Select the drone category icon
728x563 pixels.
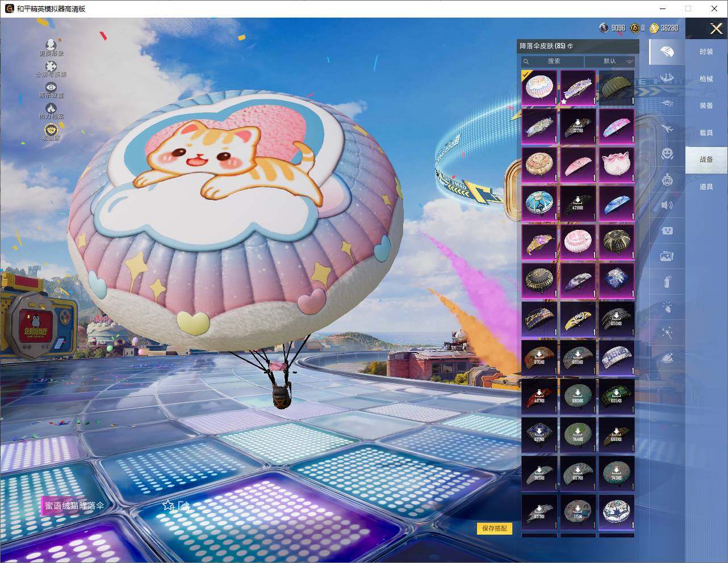tap(667, 103)
